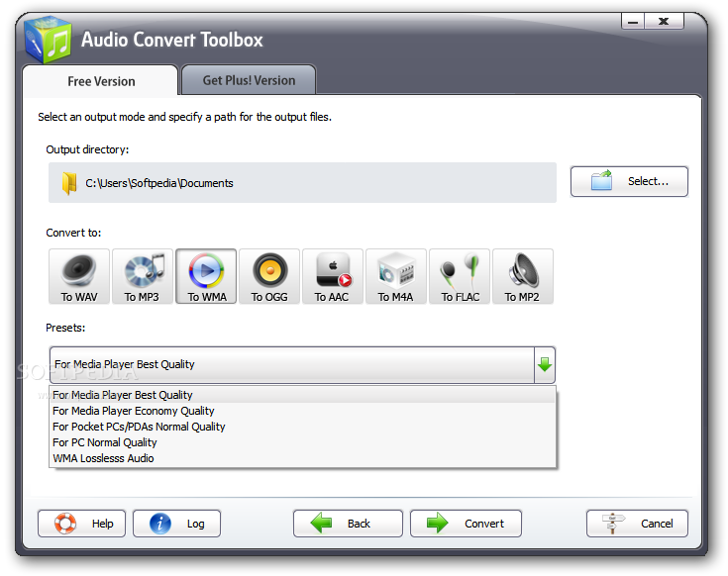This screenshot has width=728, height=576.
Task: Click the Select... directory button
Action: (x=629, y=181)
